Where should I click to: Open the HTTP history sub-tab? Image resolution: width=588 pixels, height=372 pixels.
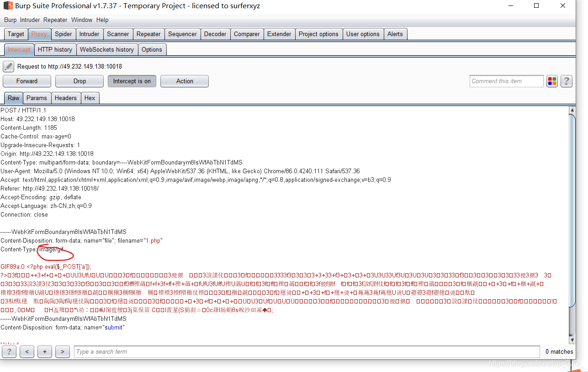click(55, 49)
